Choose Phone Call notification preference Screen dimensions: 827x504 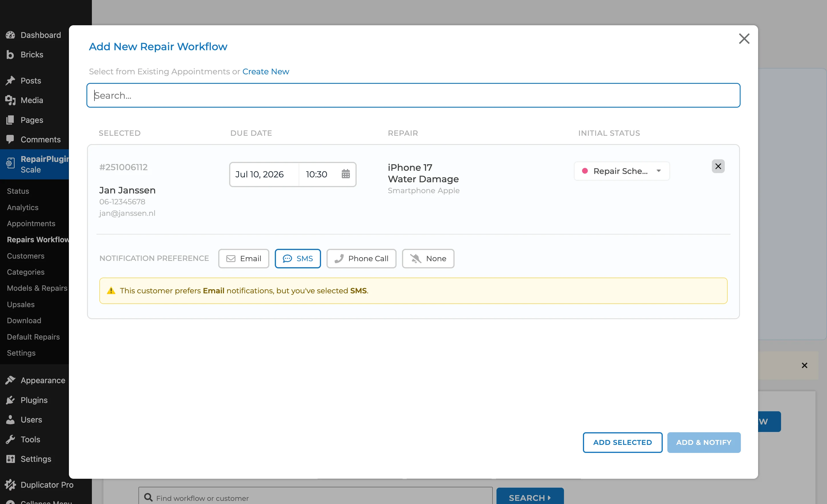pos(361,258)
